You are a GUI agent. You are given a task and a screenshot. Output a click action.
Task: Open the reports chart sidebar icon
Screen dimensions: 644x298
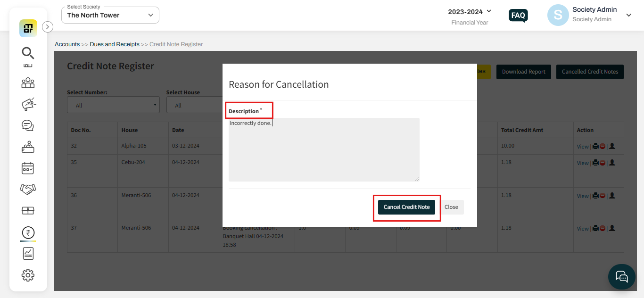27,253
